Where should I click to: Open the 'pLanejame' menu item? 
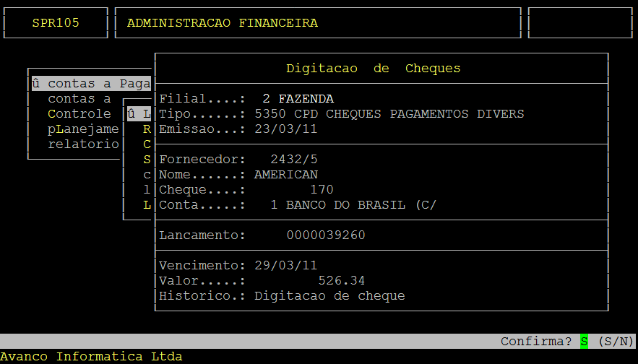click(x=83, y=129)
